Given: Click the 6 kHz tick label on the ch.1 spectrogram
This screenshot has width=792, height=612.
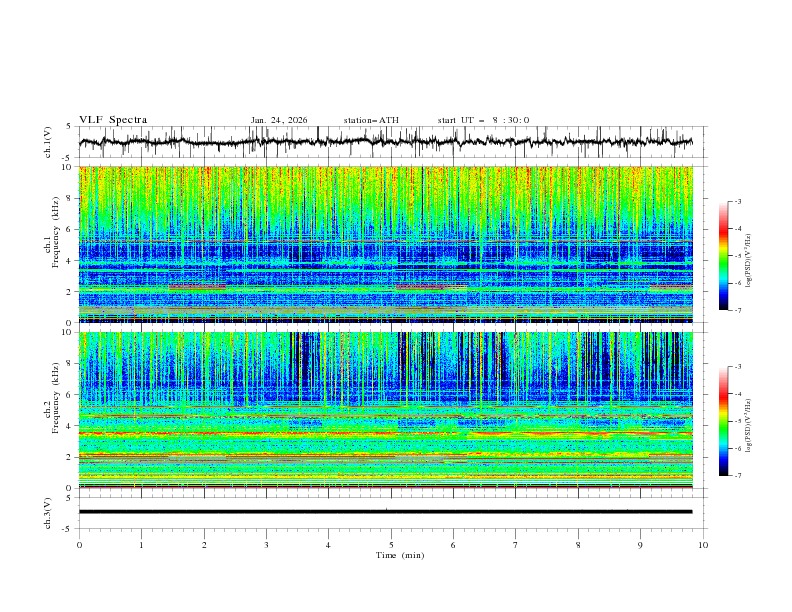Looking at the screenshot, I should 71,229.
